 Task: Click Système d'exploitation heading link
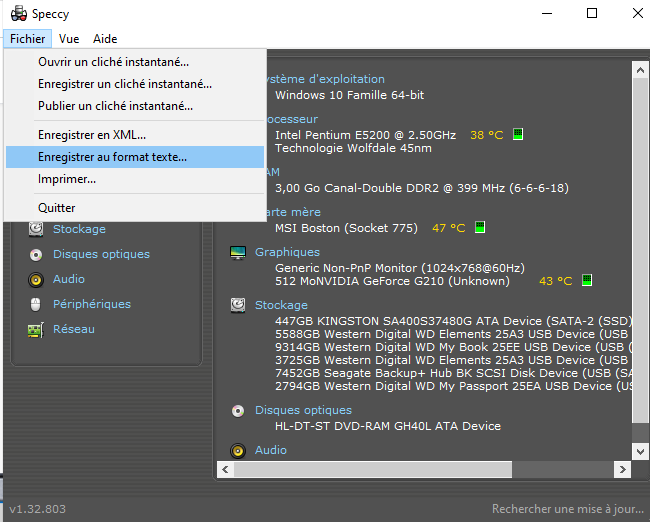(326, 79)
